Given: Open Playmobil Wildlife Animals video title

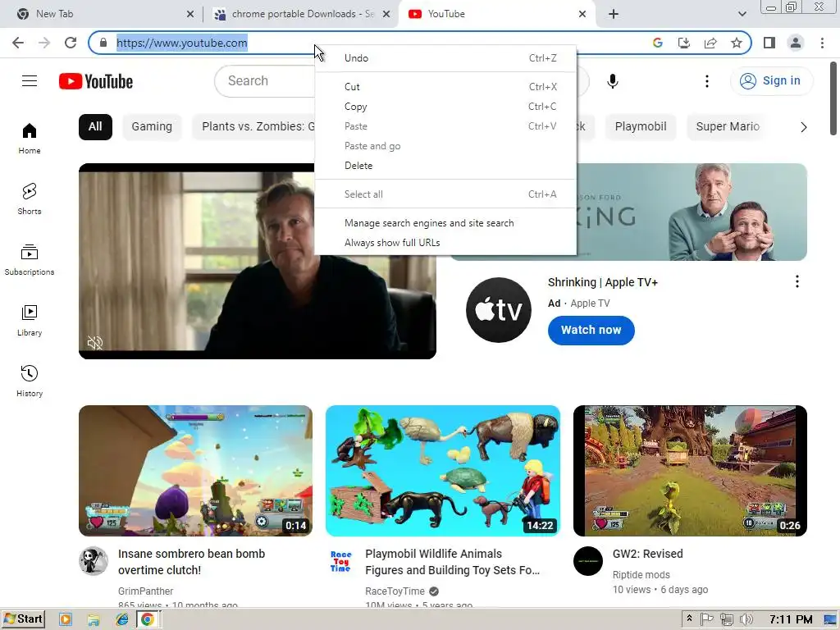Looking at the screenshot, I should tap(453, 562).
